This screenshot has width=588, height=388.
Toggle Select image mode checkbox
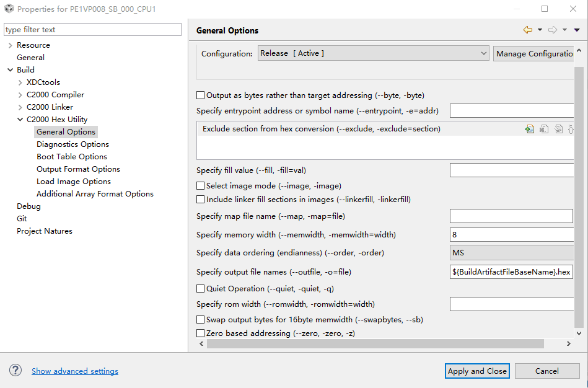201,185
